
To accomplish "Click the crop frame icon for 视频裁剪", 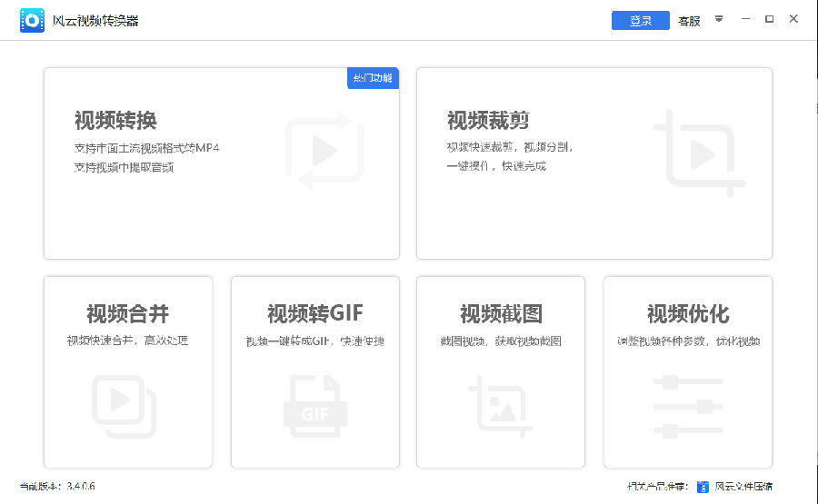I will (x=698, y=154).
